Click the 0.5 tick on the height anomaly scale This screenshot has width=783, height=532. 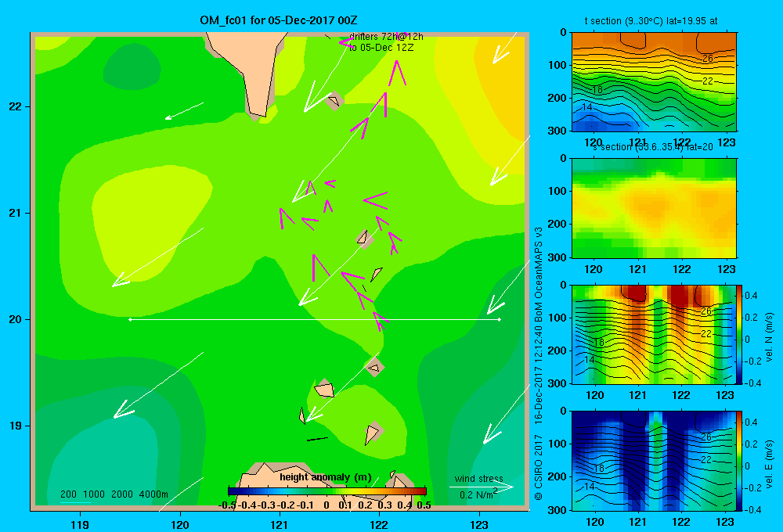[424, 505]
